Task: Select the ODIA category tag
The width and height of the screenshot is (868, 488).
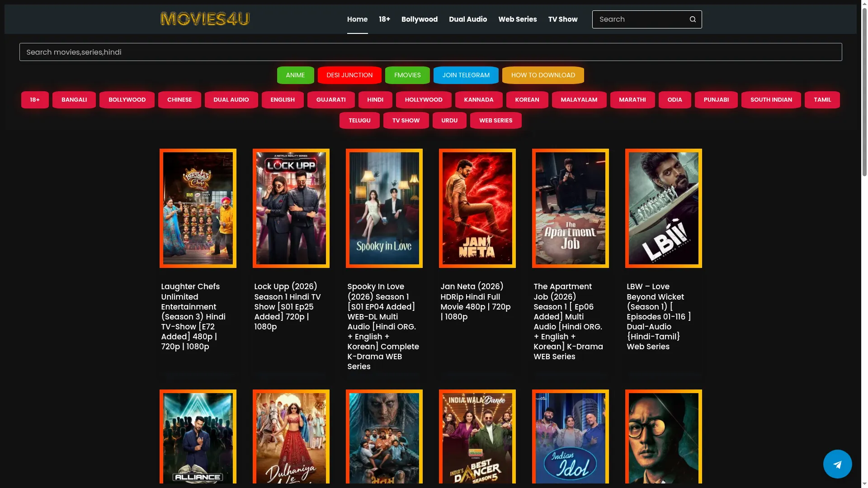Action: click(x=675, y=100)
